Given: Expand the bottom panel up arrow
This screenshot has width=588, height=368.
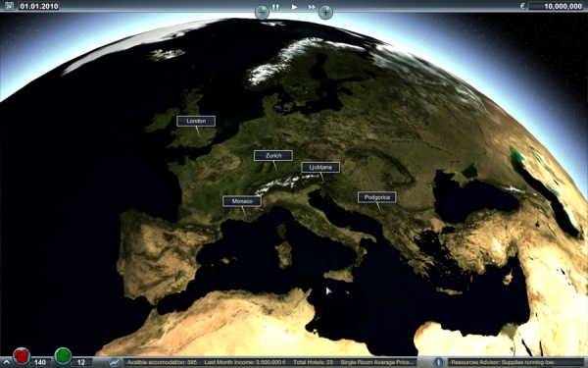Looking at the screenshot, I should [7, 362].
